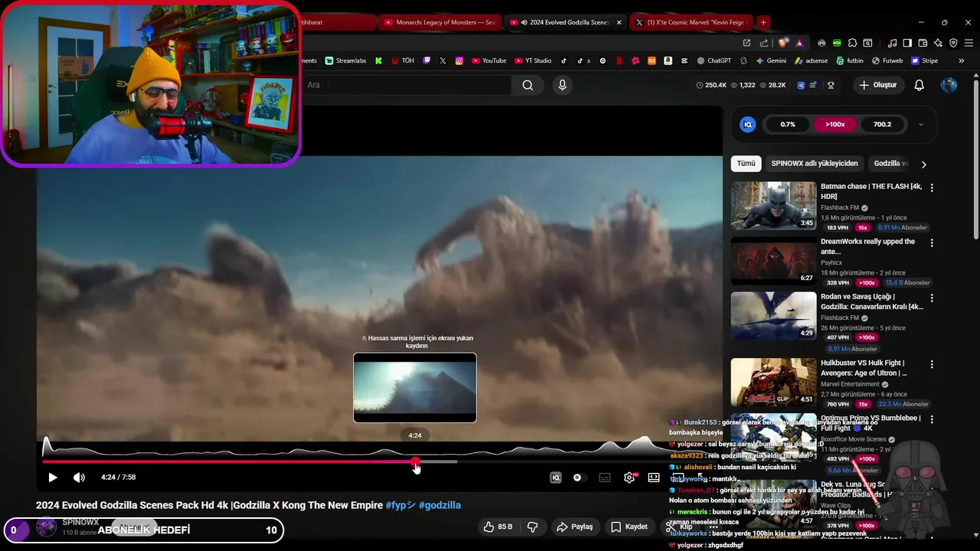Open the YouTube notifications bell

pos(919,85)
